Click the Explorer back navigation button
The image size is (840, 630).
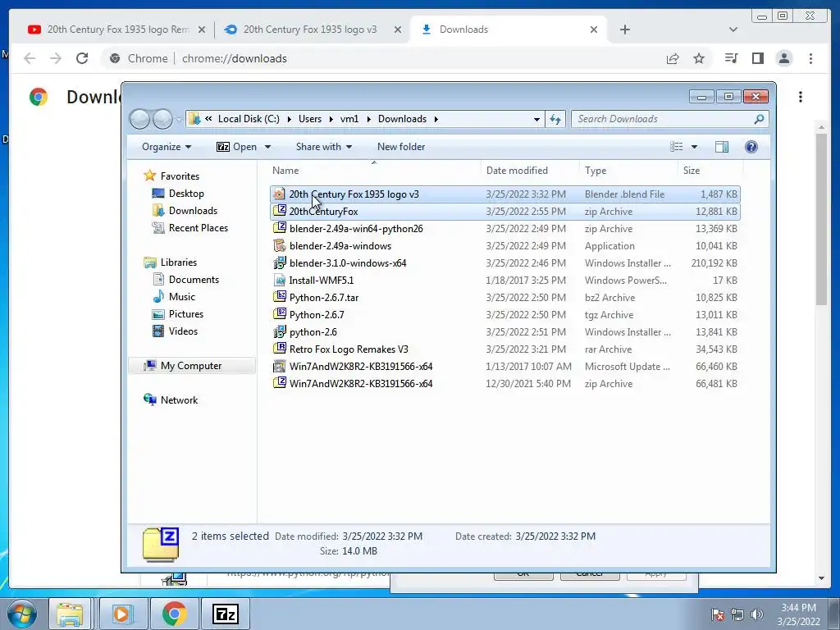(139, 119)
